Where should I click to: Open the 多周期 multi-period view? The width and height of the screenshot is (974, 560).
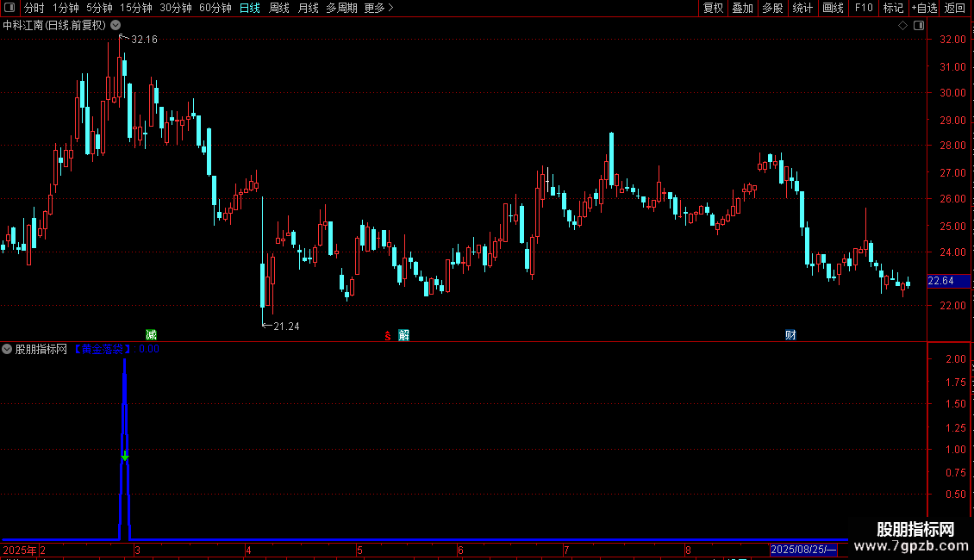(x=341, y=8)
